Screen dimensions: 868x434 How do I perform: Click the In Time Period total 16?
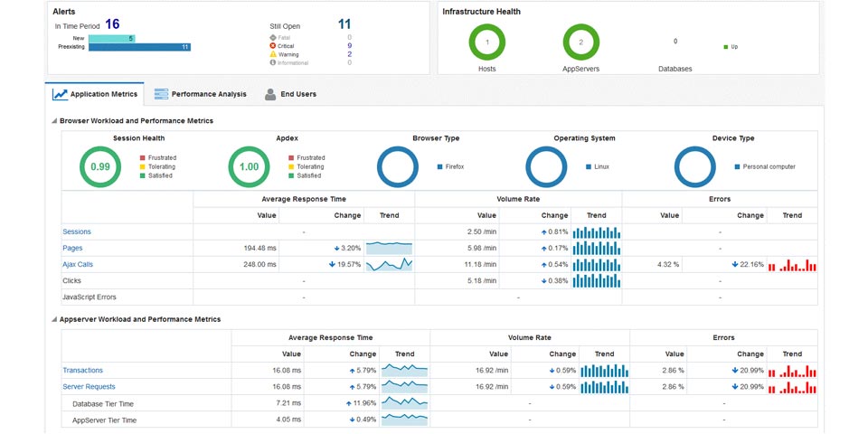click(112, 24)
